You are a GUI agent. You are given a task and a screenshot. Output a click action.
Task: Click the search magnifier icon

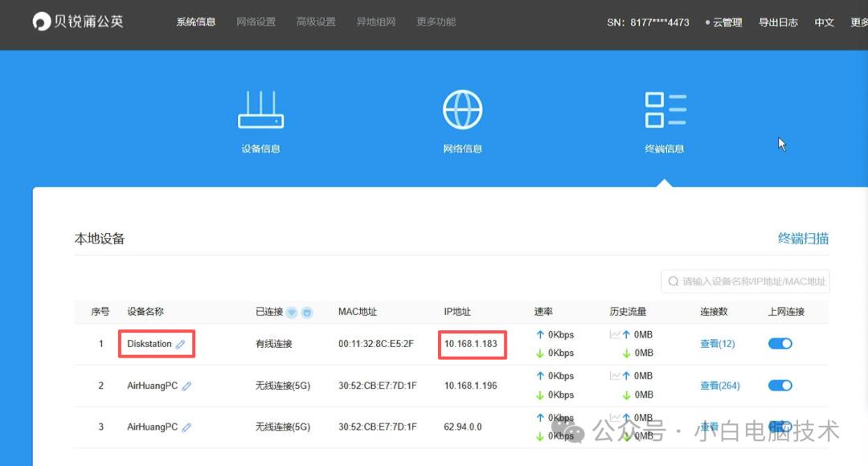674,280
